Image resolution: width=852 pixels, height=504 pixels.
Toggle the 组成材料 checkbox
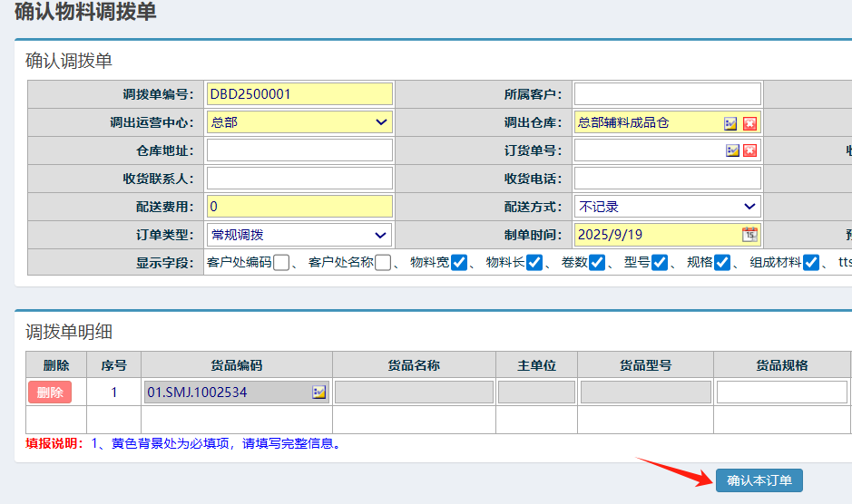(811, 263)
